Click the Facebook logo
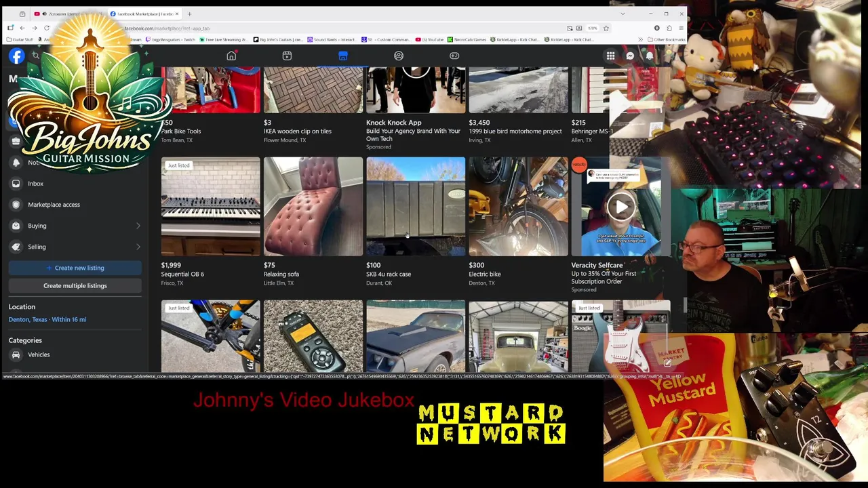Viewport: 868px width, 488px height. pyautogui.click(x=16, y=56)
